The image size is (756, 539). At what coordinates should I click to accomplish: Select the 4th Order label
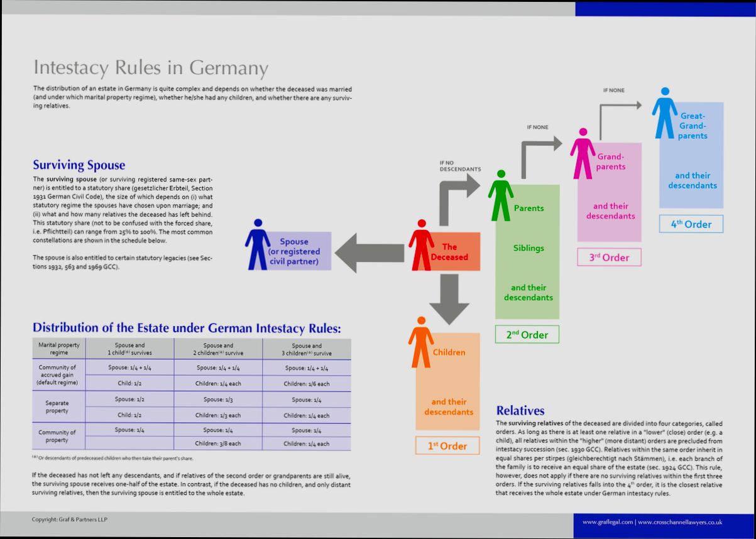691,224
